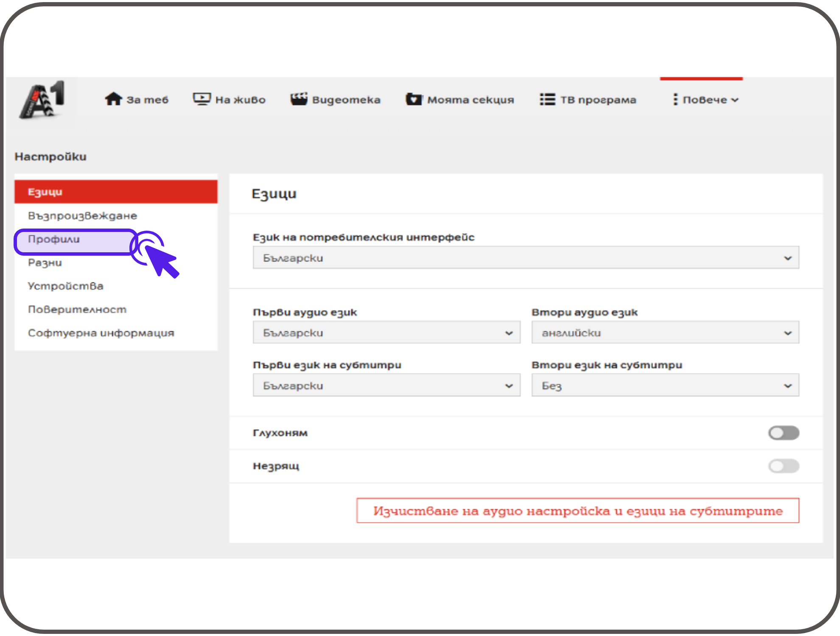Open the Втори аудио език dropdown
The width and height of the screenshot is (840, 636).
click(665, 333)
